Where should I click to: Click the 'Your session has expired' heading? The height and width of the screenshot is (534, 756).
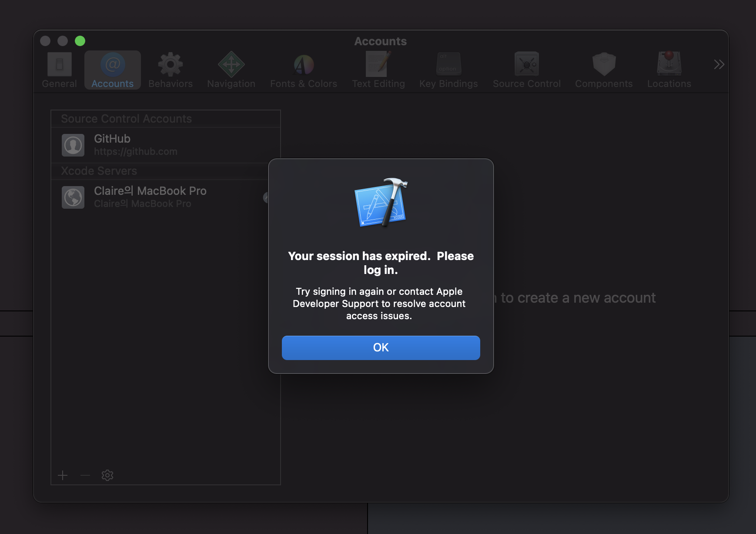[x=381, y=263]
